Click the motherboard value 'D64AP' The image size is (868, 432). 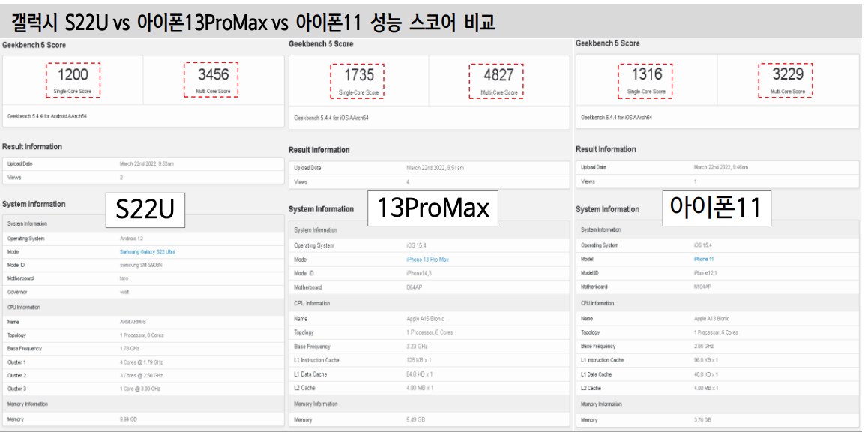pos(414,287)
